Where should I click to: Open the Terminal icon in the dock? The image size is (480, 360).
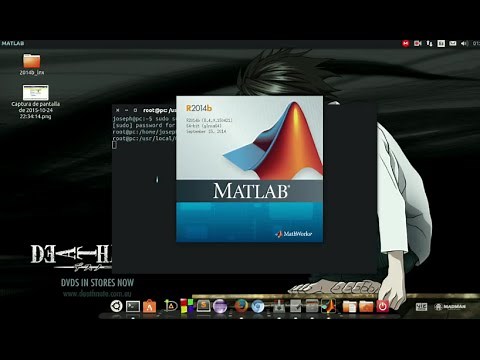pyautogui.click(x=133, y=306)
